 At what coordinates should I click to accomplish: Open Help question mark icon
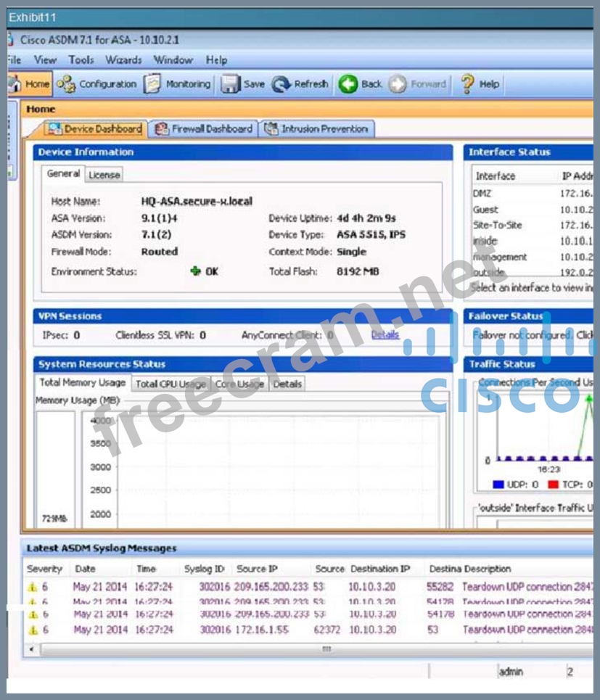(468, 84)
